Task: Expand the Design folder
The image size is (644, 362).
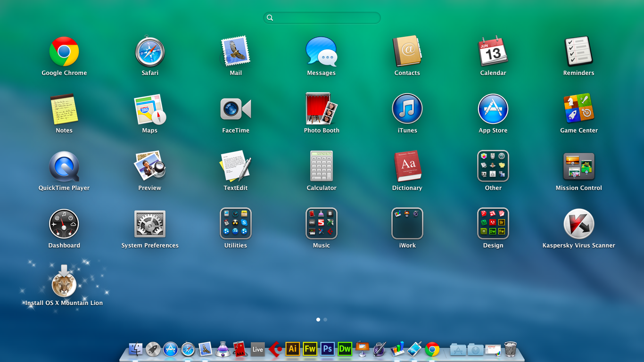Action: click(493, 224)
